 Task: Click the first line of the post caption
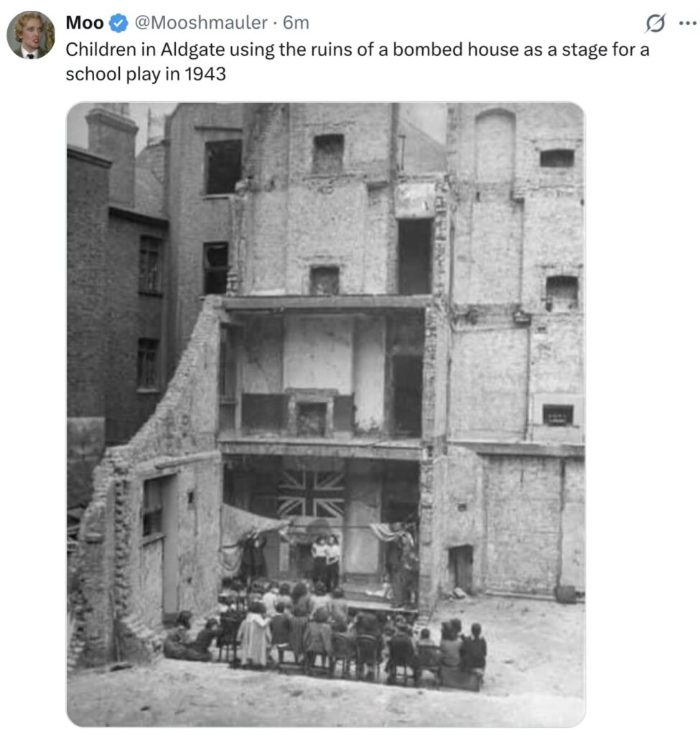[358, 50]
